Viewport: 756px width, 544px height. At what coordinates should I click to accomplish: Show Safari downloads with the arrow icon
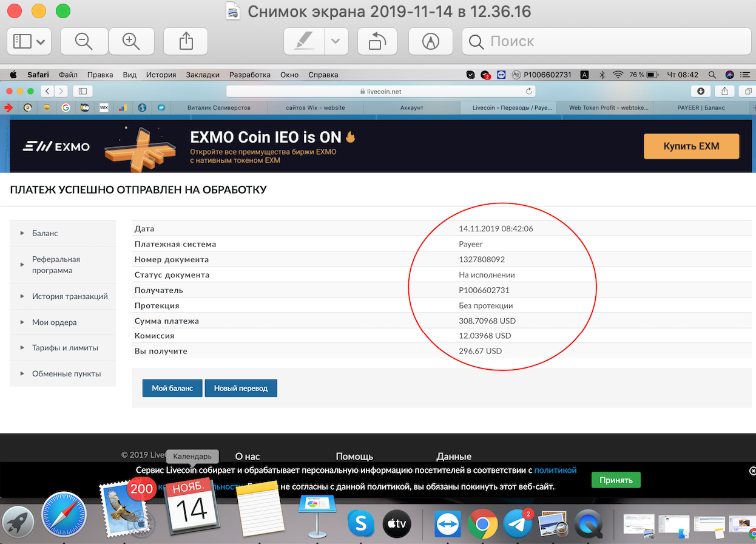[701, 91]
